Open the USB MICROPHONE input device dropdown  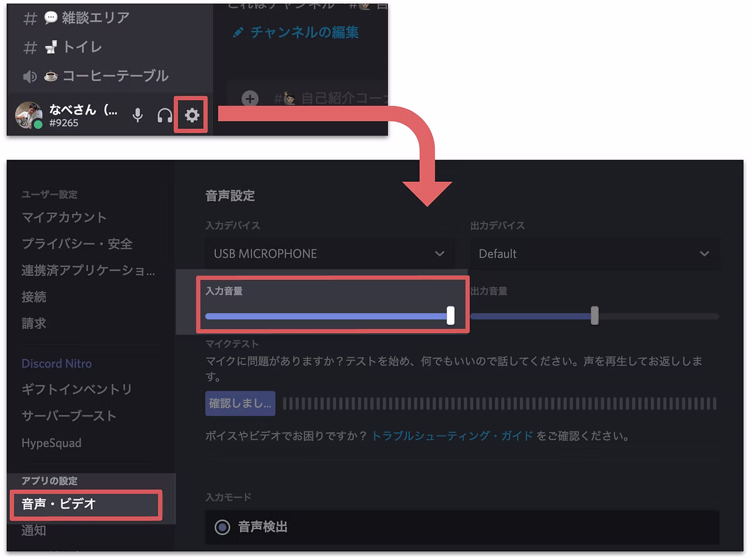(x=329, y=254)
